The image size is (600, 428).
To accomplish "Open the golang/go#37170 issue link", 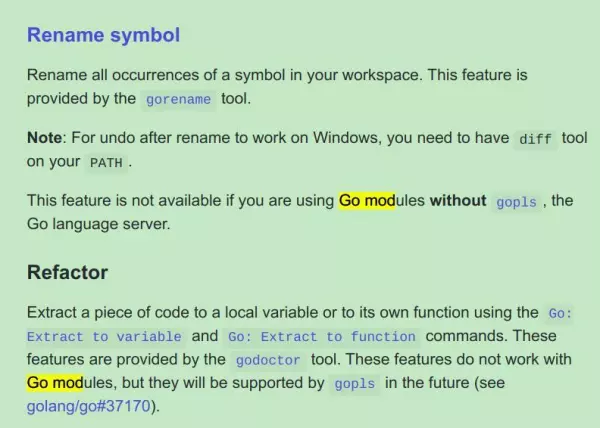I will click(89, 406).
